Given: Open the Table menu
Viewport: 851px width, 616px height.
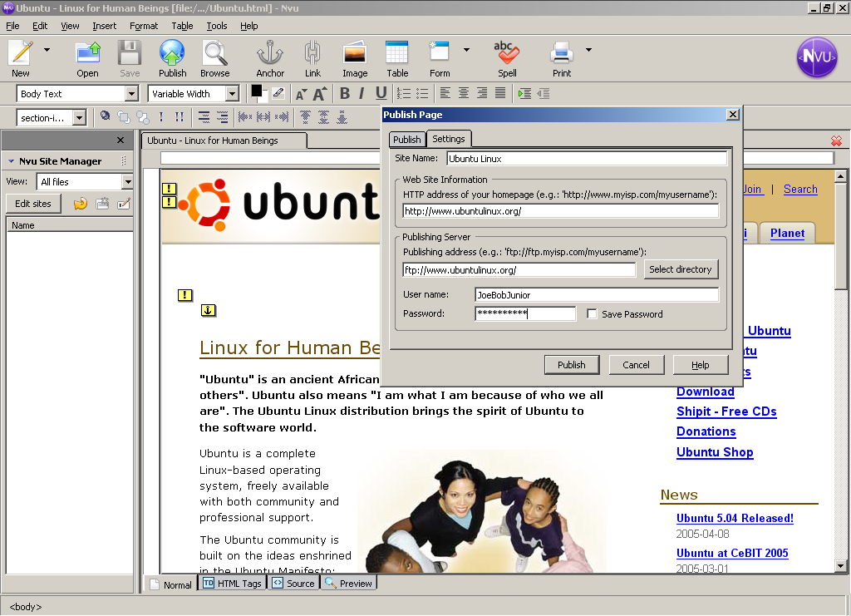Looking at the screenshot, I should pos(182,26).
